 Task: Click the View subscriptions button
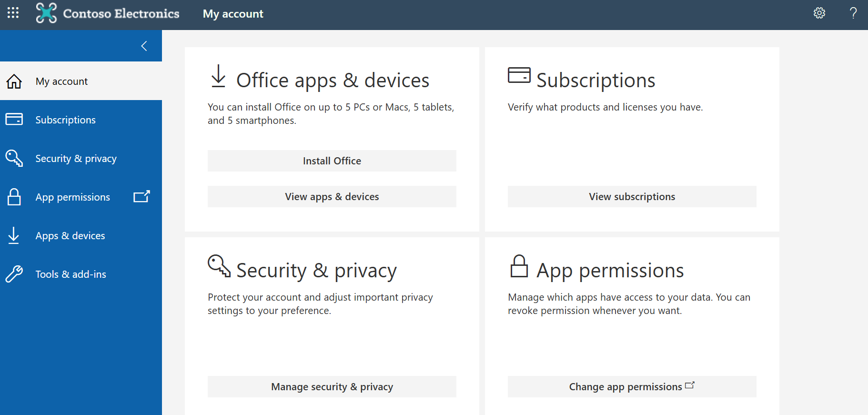(632, 197)
